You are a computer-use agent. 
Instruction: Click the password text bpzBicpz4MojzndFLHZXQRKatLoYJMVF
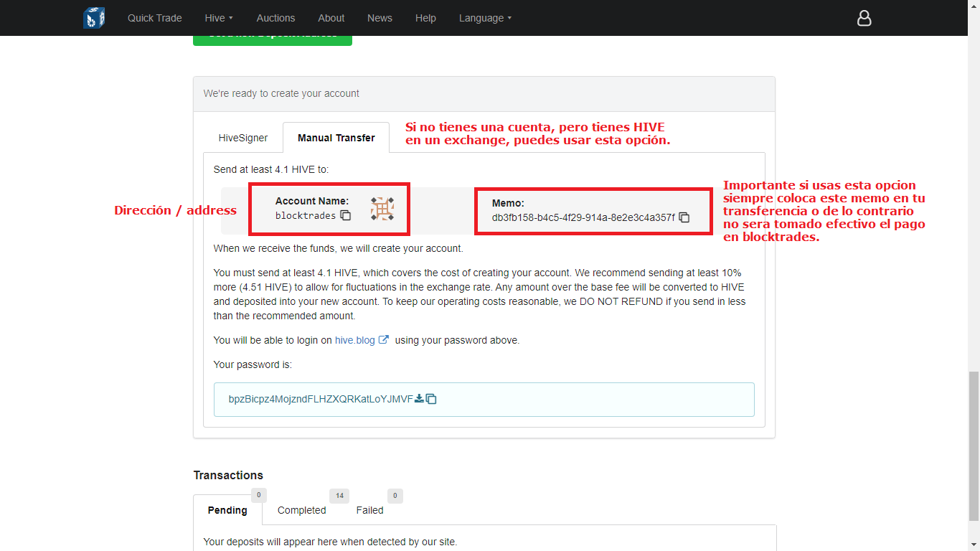point(321,399)
